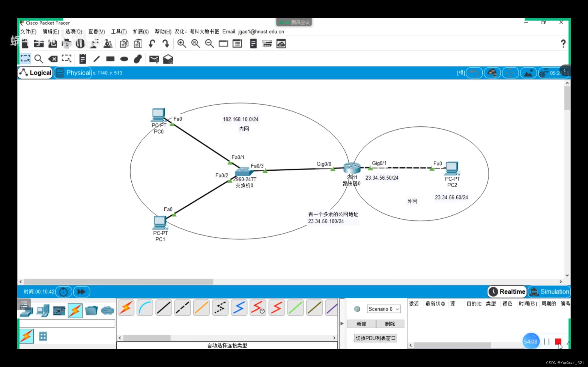Select the Inspect magnifier tool
This screenshot has height=367, width=588.
pyautogui.click(x=39, y=59)
